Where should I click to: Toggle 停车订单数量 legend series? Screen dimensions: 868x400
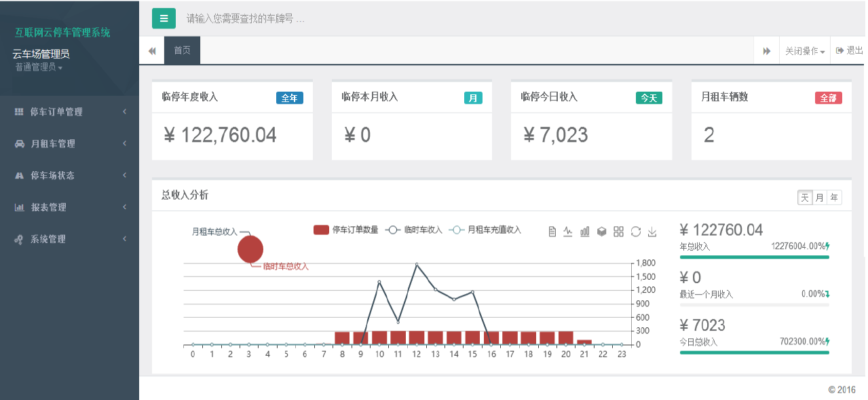tap(346, 230)
